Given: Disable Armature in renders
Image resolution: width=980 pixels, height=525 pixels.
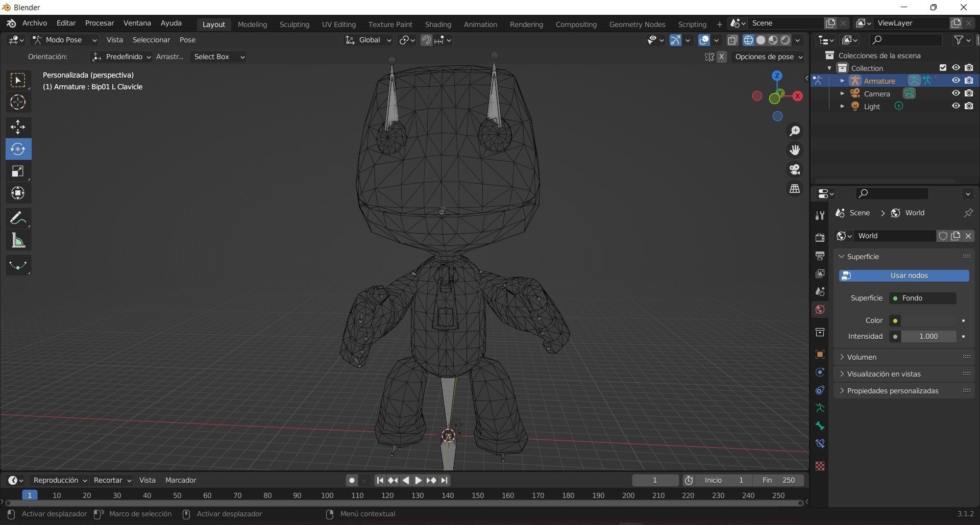Looking at the screenshot, I should [969, 81].
